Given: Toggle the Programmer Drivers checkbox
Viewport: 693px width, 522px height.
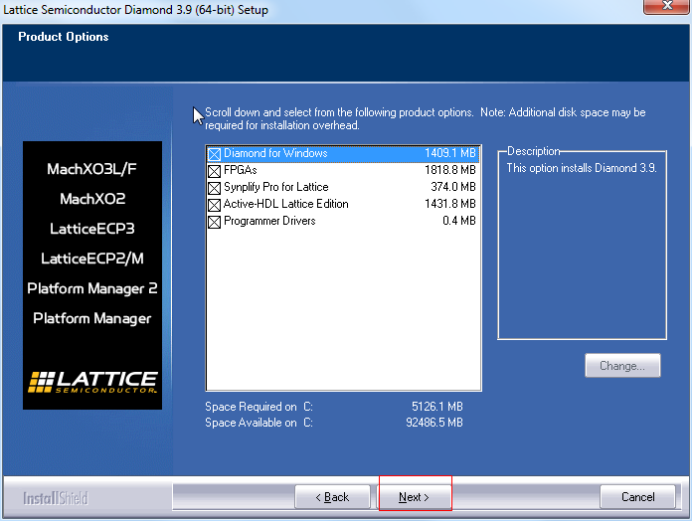Looking at the screenshot, I should (214, 222).
